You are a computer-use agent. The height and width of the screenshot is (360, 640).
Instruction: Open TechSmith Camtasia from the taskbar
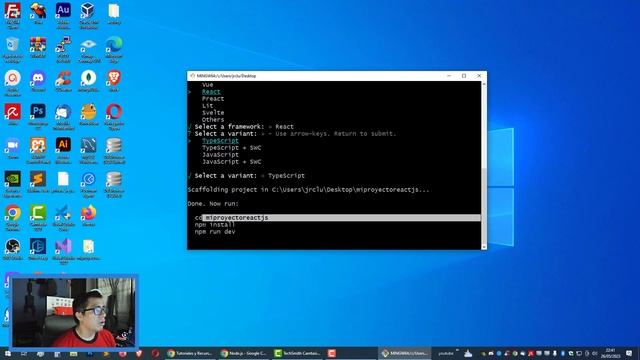tap(298, 353)
